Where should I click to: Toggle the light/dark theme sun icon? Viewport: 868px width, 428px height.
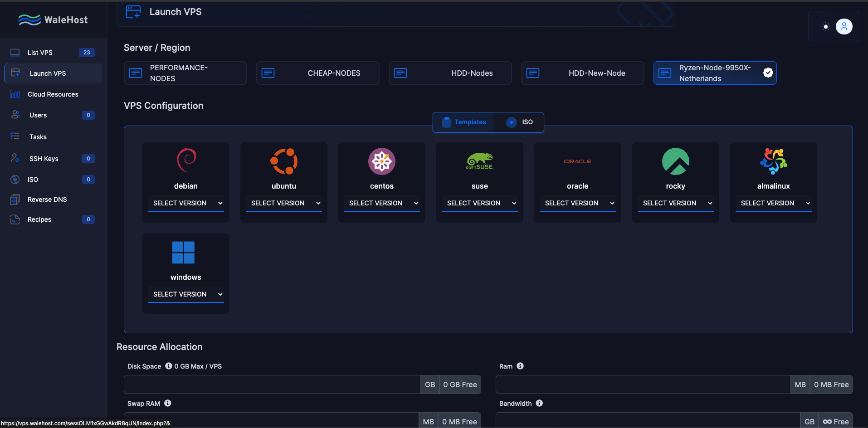(x=826, y=27)
